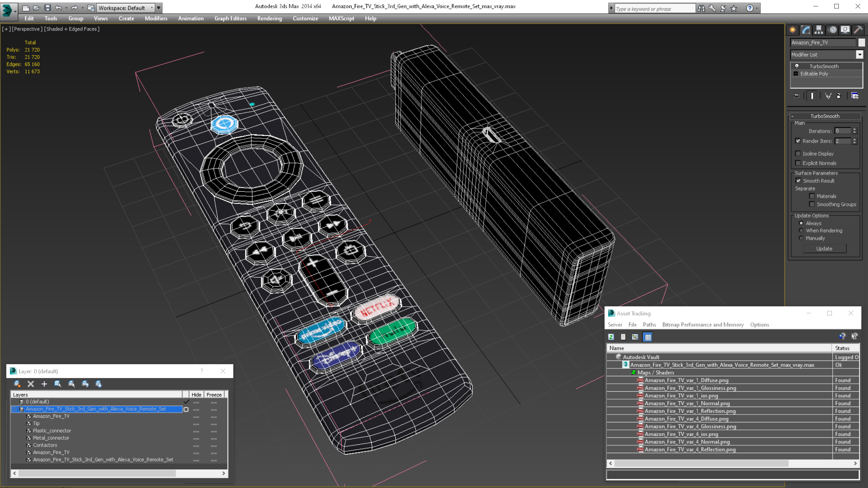Click Freeze/Unfreeze All Layers icon
Screen dimensions: 868x488
99,384
